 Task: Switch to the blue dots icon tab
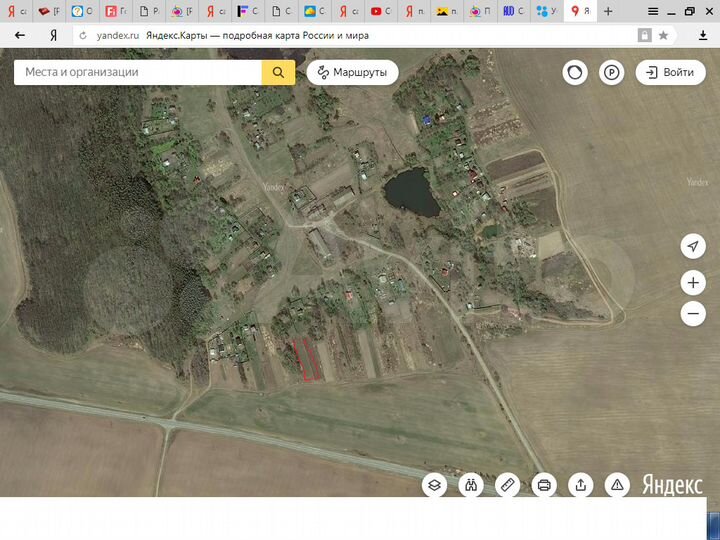[547, 11]
